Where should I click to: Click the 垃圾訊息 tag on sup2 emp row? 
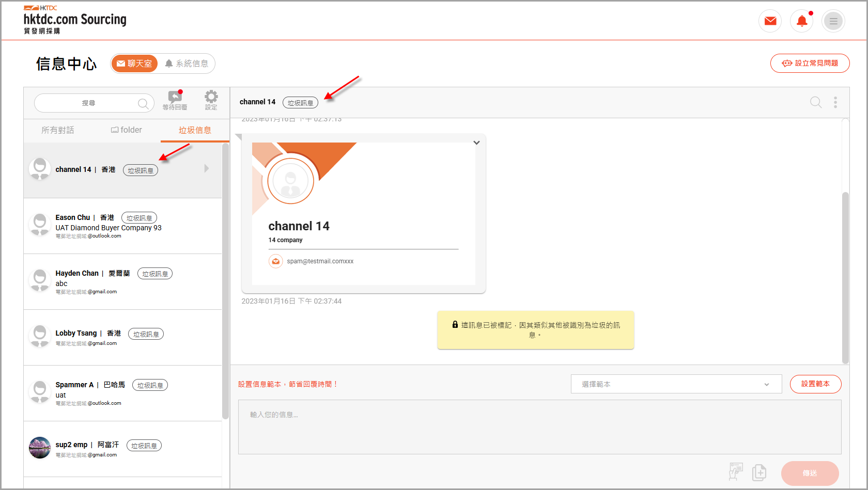point(144,446)
